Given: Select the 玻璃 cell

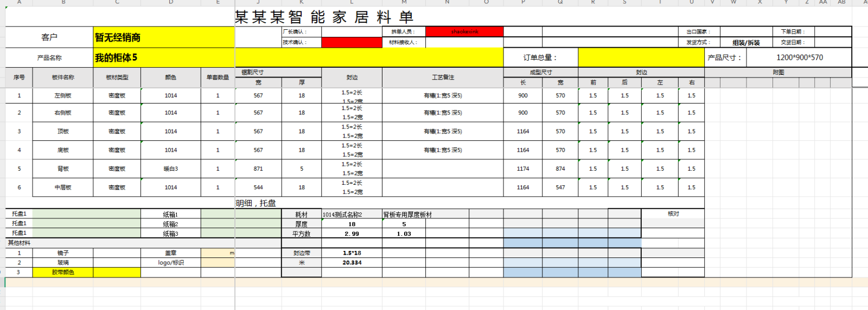Looking at the screenshot, I should (63, 262).
